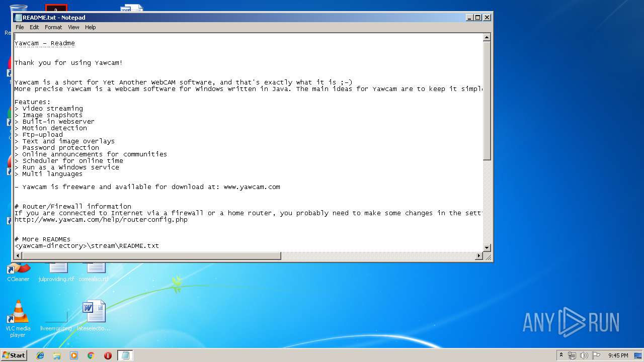Screen dimensions: 644x362
Task: Click the '> Built-in webserver' line
Action: coord(54,122)
